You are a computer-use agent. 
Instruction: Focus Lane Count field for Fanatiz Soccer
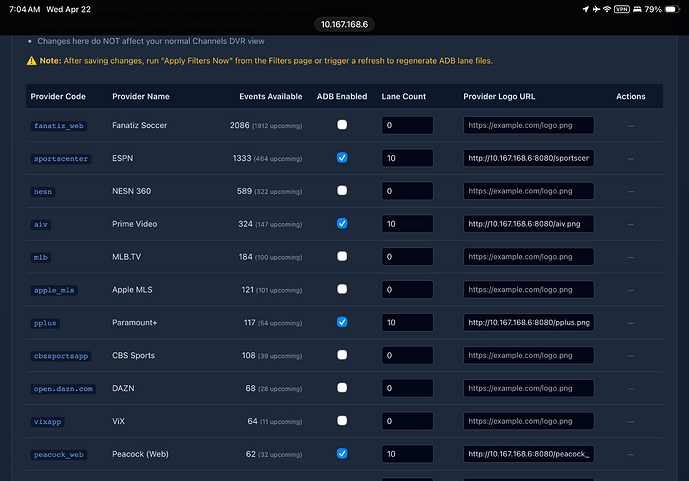pos(407,125)
